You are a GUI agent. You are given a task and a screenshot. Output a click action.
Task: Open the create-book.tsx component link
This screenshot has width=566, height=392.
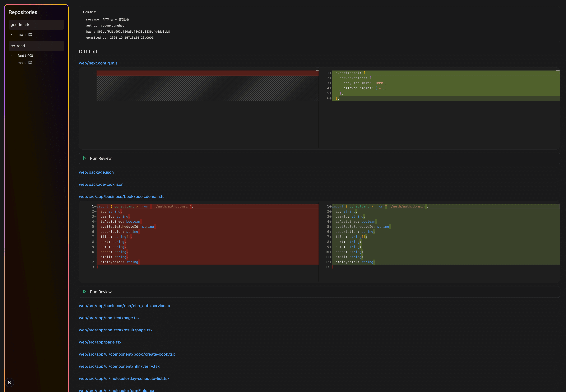point(127,354)
